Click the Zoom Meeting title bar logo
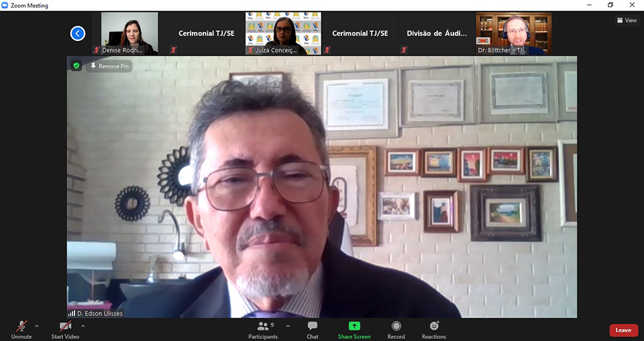 point(5,5)
